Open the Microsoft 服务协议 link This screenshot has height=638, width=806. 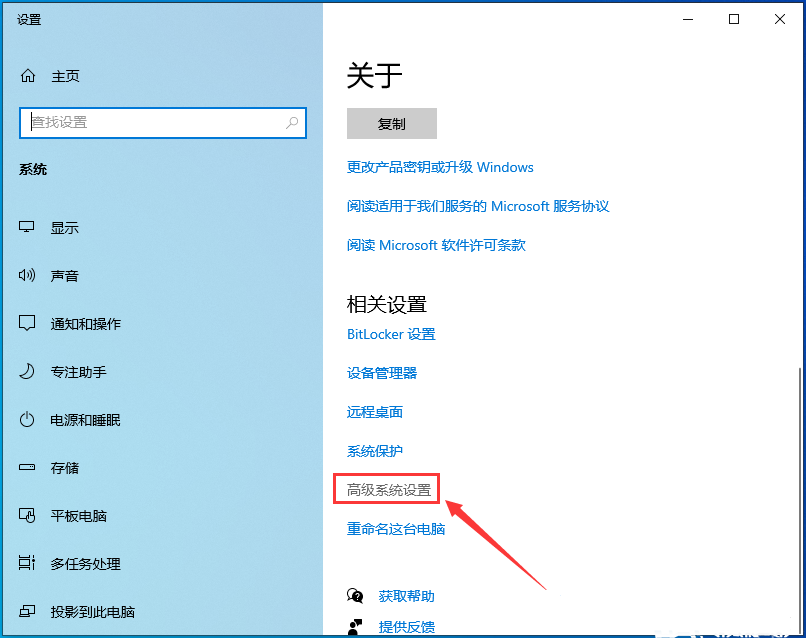click(x=478, y=206)
